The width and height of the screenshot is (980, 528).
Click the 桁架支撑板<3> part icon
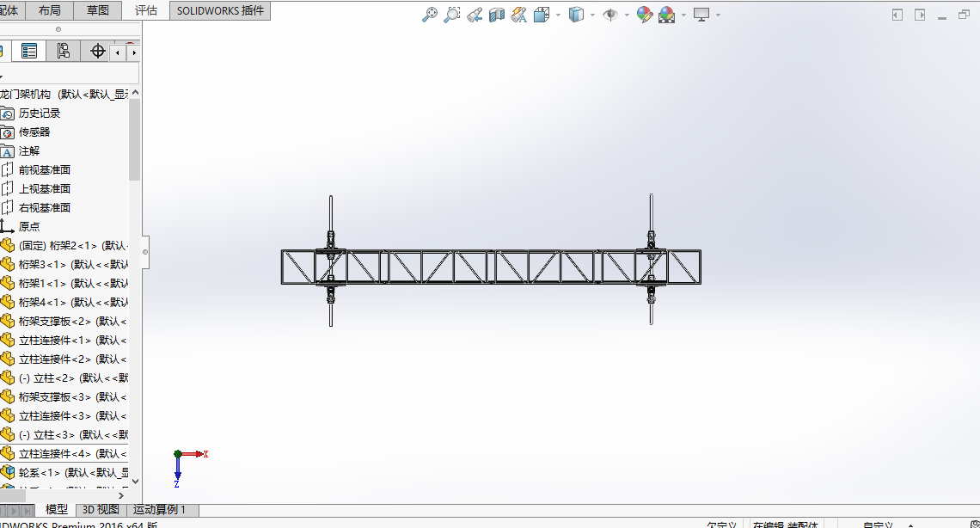click(7, 396)
